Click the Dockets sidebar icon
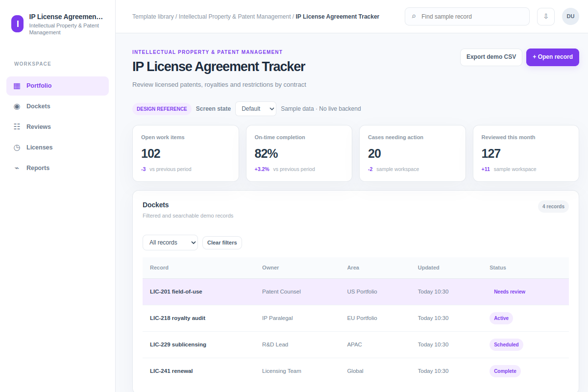This screenshot has height=392, width=588. [17, 106]
